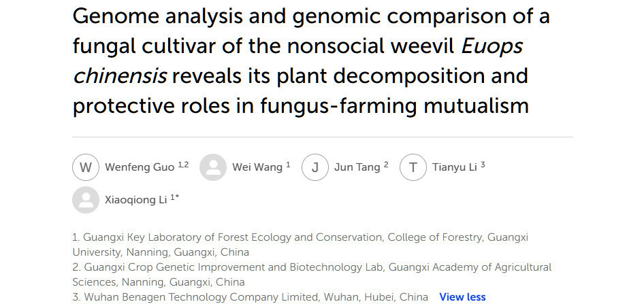Image resolution: width=644 pixels, height=304 pixels.
Task: Click affiliation 2 Guangxi Crop Genetic text
Action: [x=312, y=275]
